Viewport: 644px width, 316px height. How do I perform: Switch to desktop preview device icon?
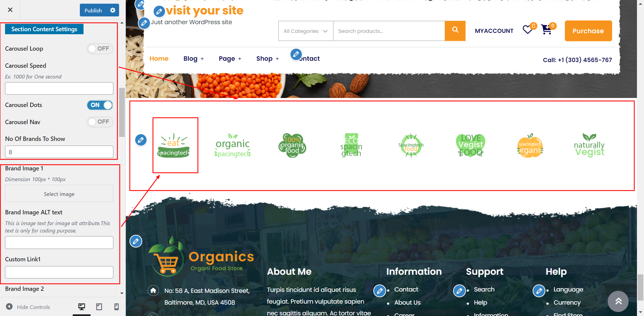tap(82, 307)
